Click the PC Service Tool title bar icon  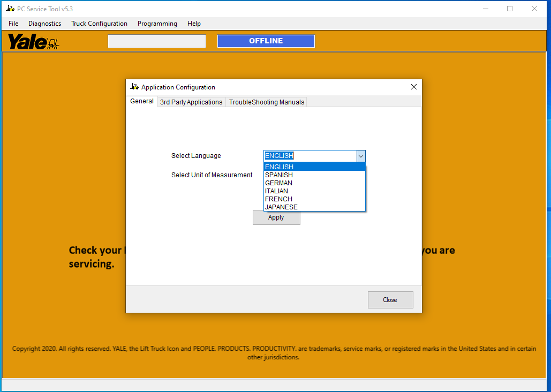click(10, 9)
